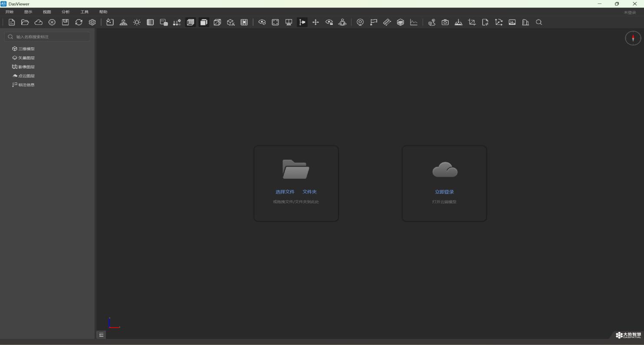This screenshot has height=345, width=644.
Task: Click the stacked layers cube icon
Action: coord(401,22)
